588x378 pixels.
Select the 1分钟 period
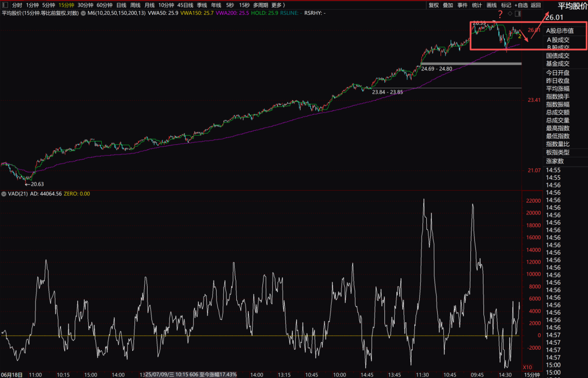pyautogui.click(x=32, y=5)
